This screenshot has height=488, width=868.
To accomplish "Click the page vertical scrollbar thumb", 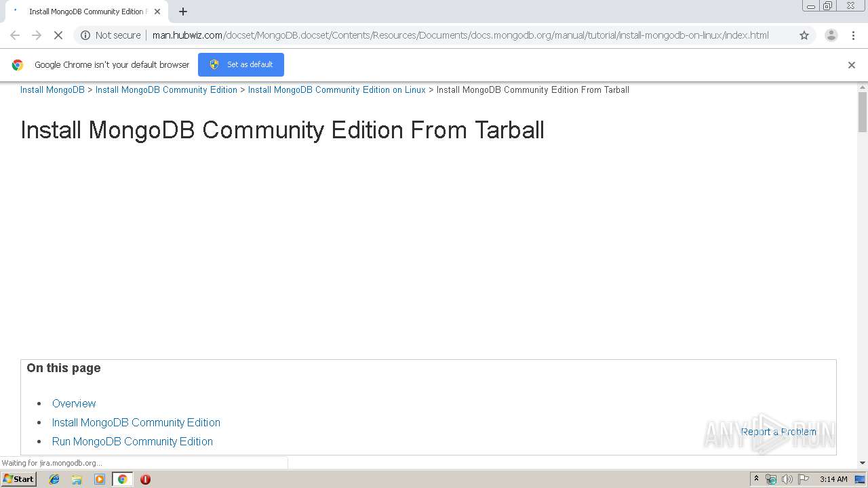I will point(863,112).
